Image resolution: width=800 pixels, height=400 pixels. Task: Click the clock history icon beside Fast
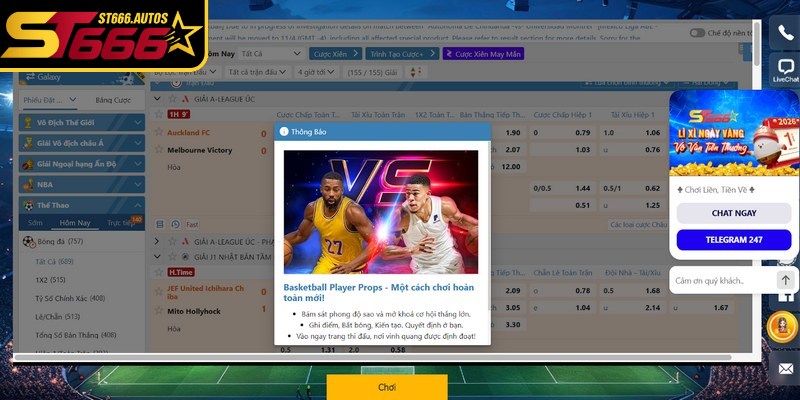176,224
